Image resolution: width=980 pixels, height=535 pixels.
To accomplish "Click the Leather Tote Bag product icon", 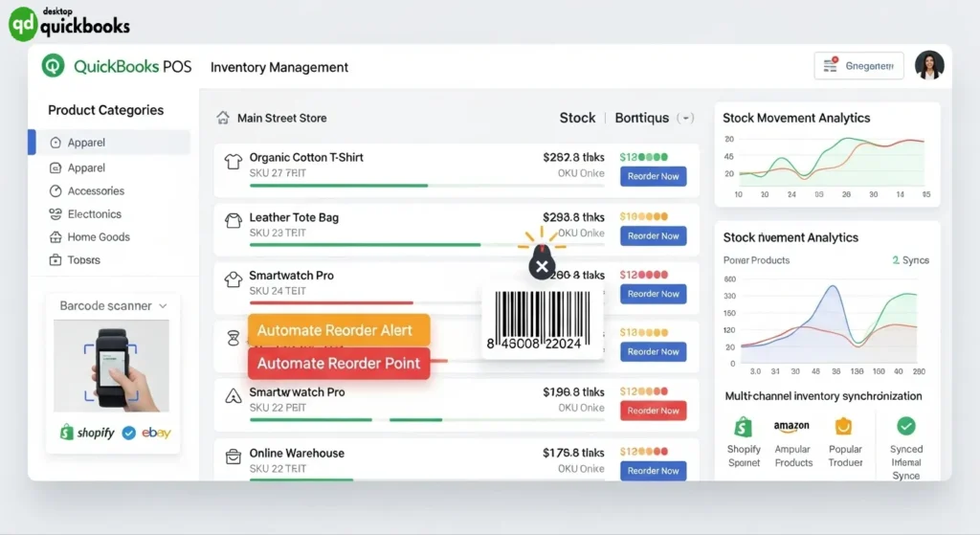I will pyautogui.click(x=232, y=221).
